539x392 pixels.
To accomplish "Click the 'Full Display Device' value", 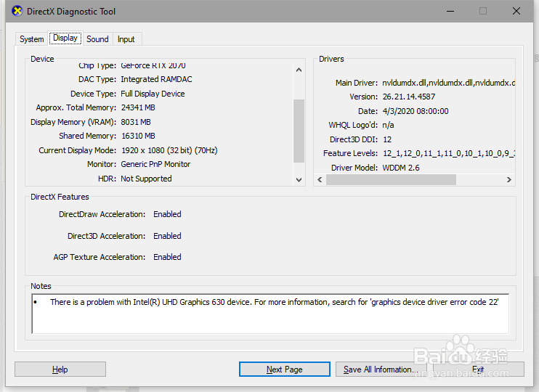I will (x=153, y=94).
